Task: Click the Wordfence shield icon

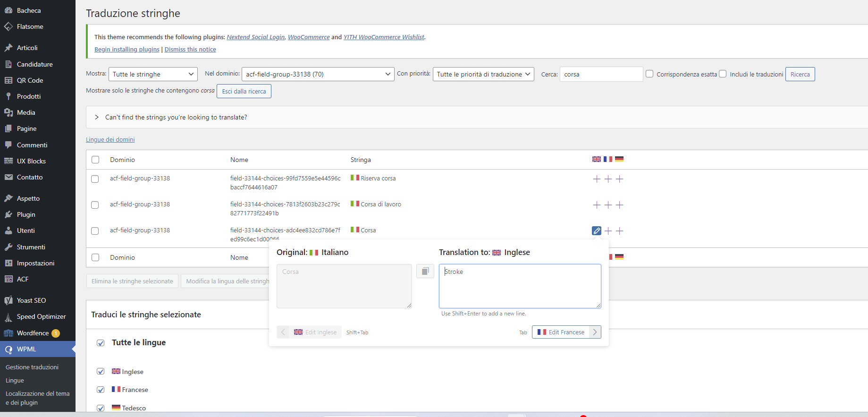Action: pyautogui.click(x=8, y=333)
